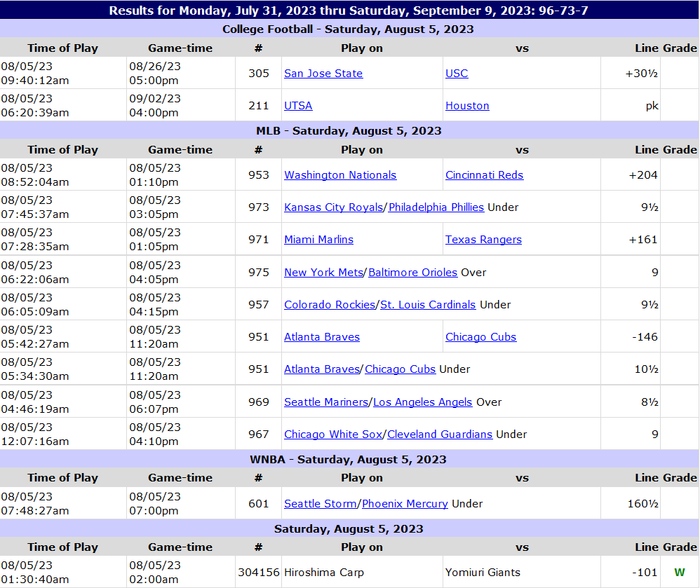The width and height of the screenshot is (700, 588).
Task: Select the Yomiuri Giants text
Action: point(483,573)
